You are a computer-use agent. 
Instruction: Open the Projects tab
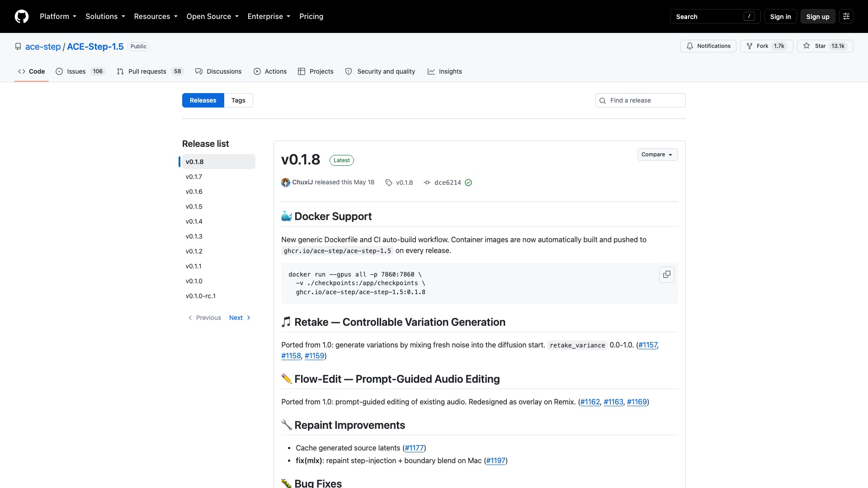[316, 71]
